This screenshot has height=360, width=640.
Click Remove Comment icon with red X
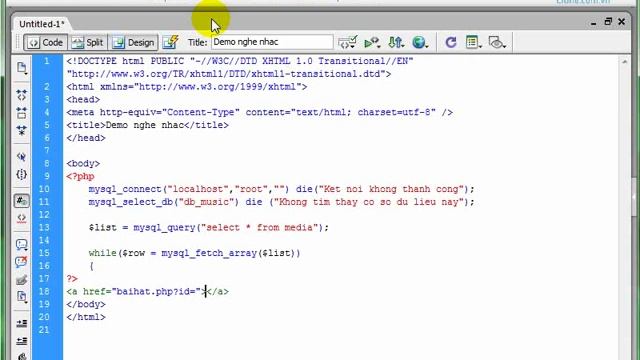coord(22,262)
